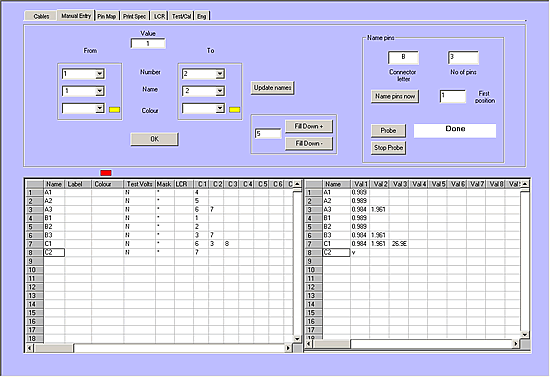Viewport: 550px width, 377px height.
Task: Expand the To Name dropdown
Action: (x=220, y=91)
